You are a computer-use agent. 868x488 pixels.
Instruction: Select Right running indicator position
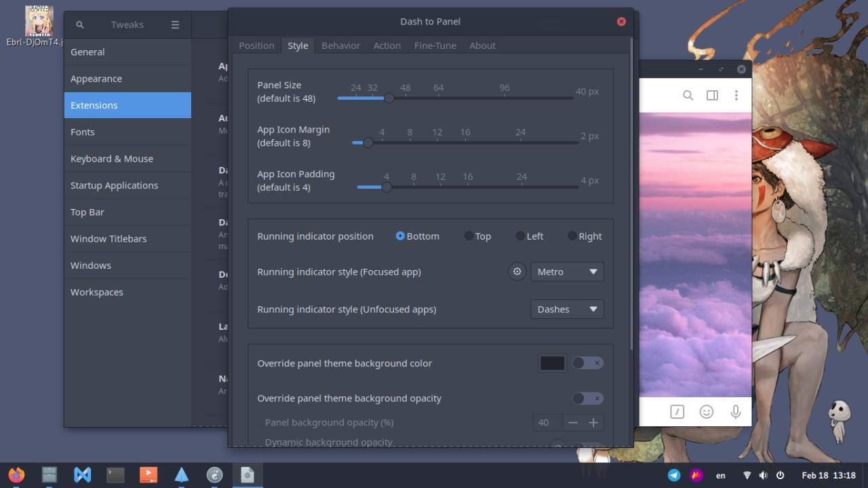[585, 236]
